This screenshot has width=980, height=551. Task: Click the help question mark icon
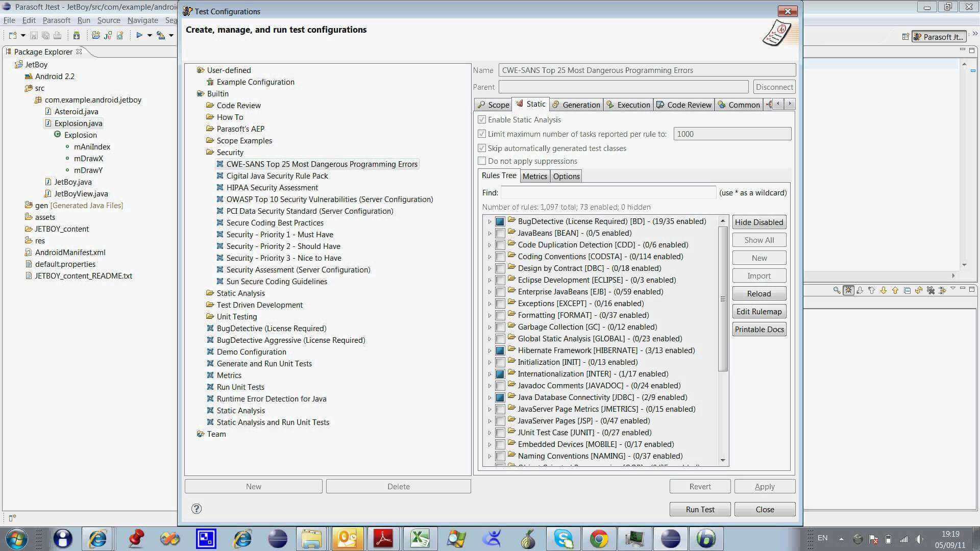pos(197,509)
